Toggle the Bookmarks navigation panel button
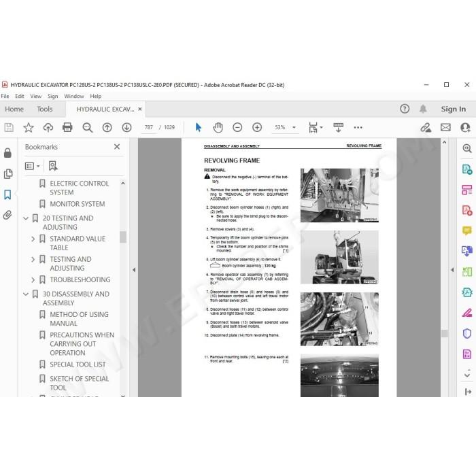476x476 pixels. 7,194
